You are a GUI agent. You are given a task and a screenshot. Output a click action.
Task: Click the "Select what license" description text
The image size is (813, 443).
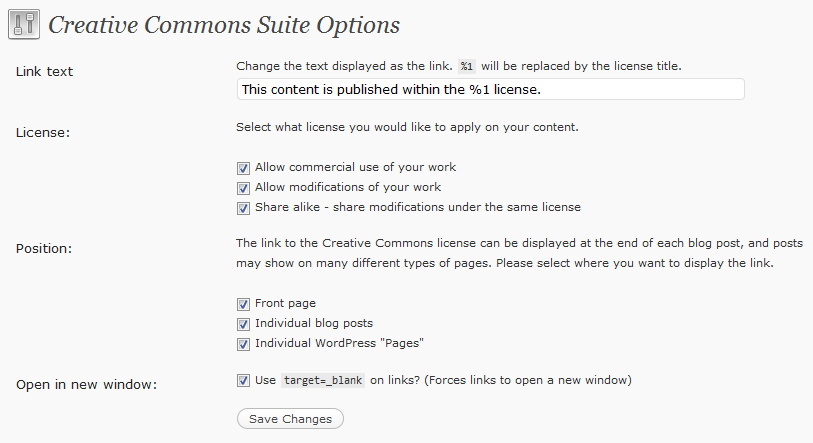pyautogui.click(x=407, y=128)
